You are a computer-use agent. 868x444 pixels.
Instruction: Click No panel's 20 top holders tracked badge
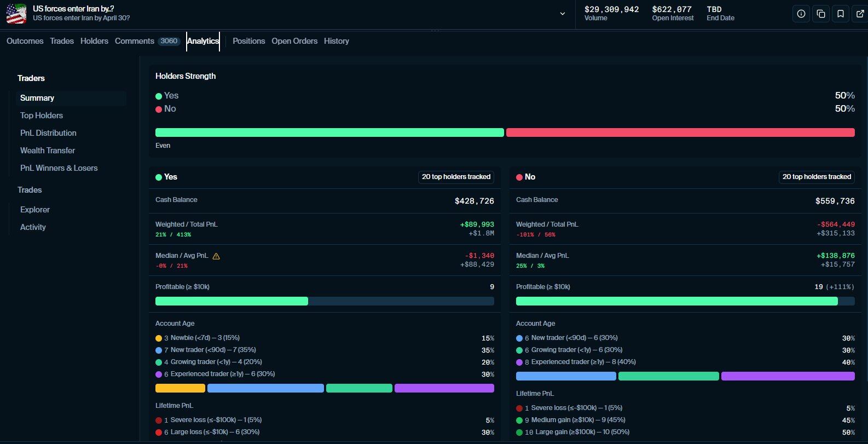pyautogui.click(x=817, y=177)
